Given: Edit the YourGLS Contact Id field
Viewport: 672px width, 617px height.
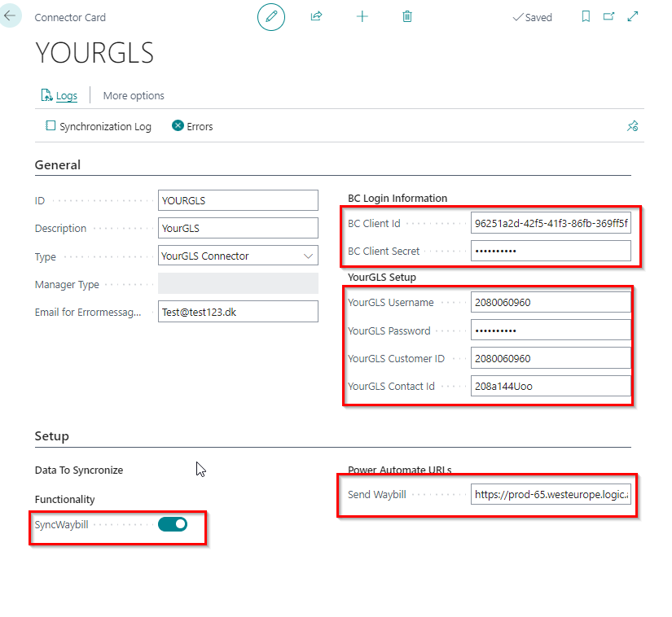Looking at the screenshot, I should [x=551, y=386].
